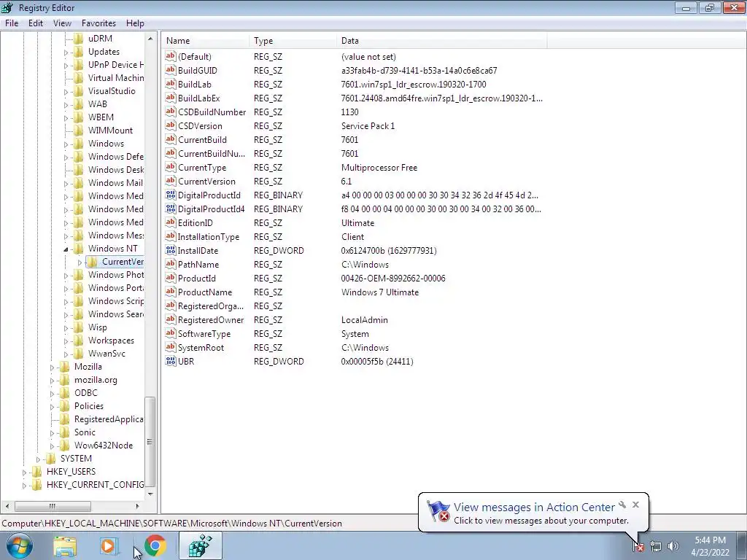Close the Action Center notification balloon
The width and height of the screenshot is (747, 560).
point(635,505)
